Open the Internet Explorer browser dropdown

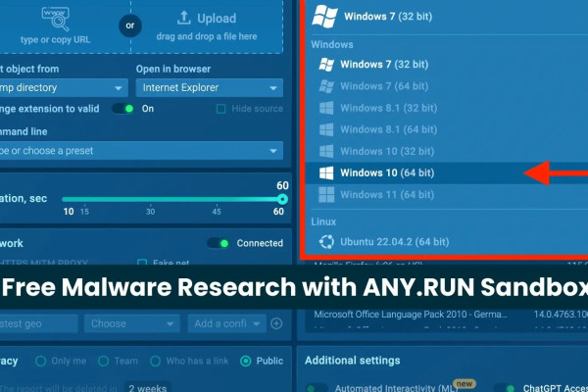point(210,88)
